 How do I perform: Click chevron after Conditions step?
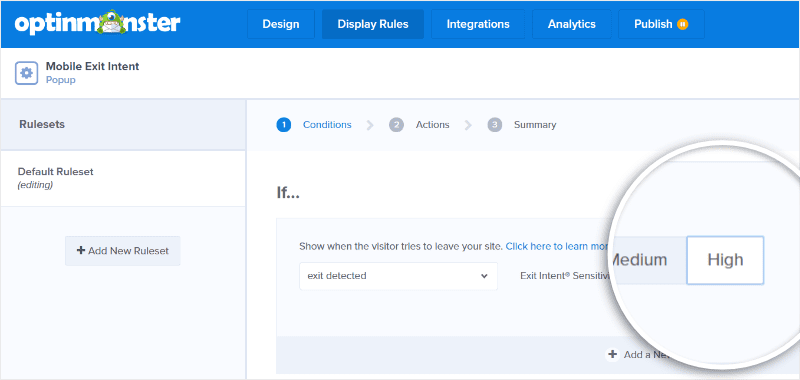[370, 125]
